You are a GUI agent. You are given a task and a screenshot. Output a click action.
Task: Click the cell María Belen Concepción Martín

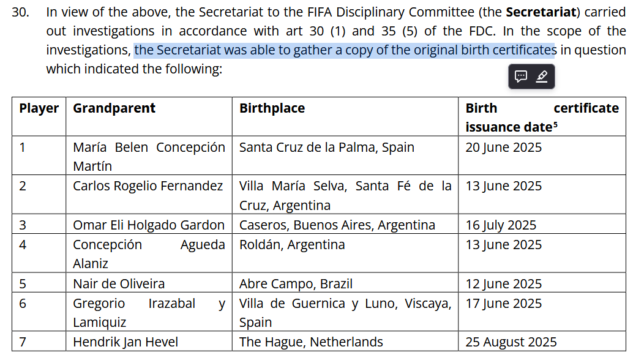(149, 156)
